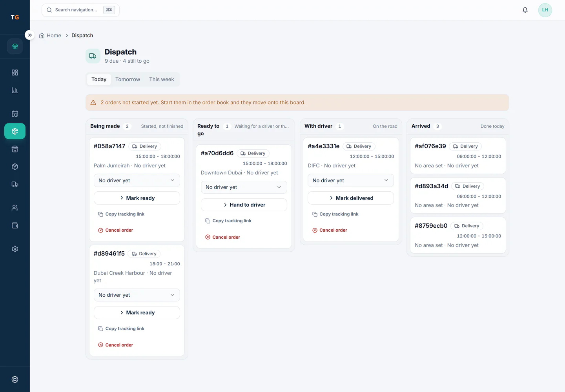Mark order #d89461f5 ready
Viewport: 565px width, 392px height.
pos(137,313)
